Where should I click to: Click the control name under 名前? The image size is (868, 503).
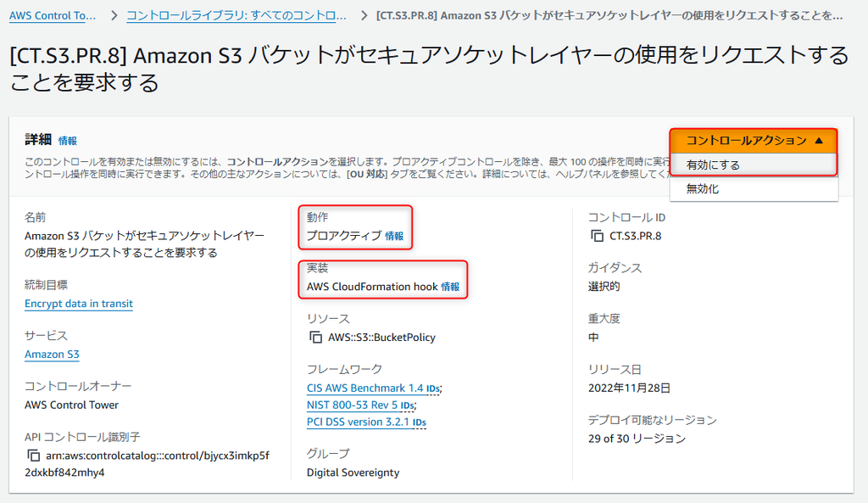(x=144, y=244)
